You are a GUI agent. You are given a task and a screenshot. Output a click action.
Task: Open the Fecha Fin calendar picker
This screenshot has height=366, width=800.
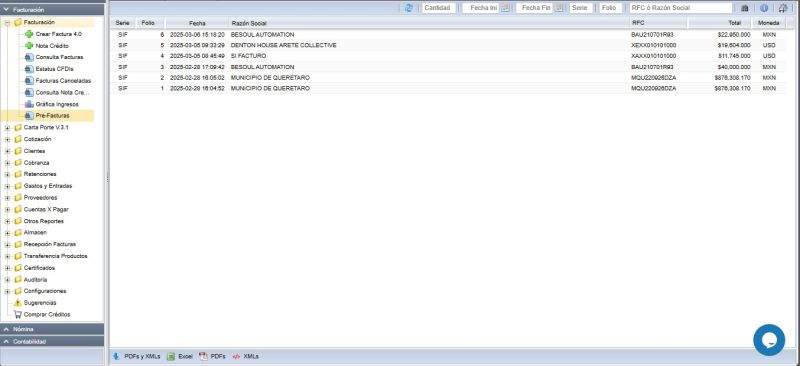(x=559, y=8)
